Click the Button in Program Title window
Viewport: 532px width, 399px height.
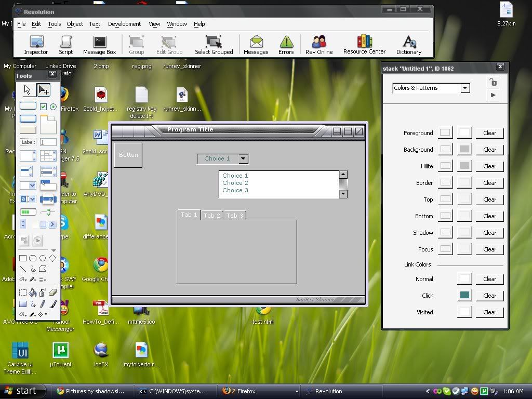128,155
